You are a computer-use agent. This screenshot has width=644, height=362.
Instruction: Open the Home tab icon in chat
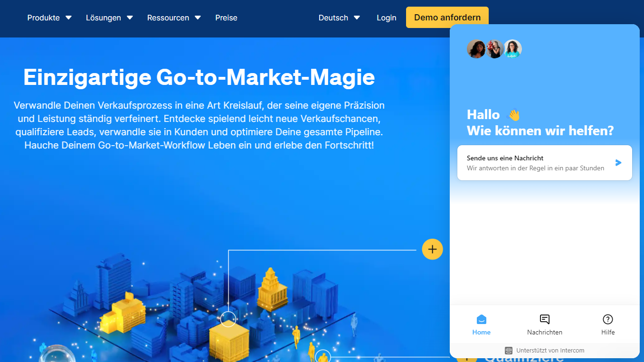pyautogui.click(x=482, y=319)
